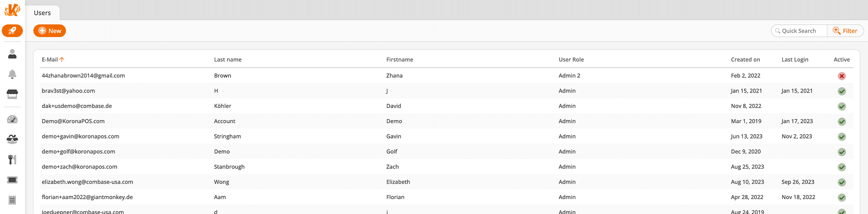
Task: Sort by Active column
Action: coord(842,60)
